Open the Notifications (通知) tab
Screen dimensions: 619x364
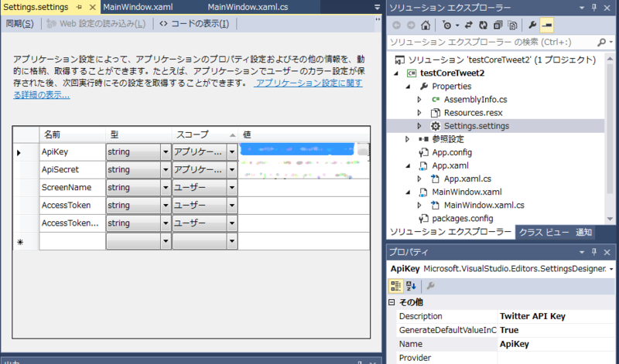(583, 233)
